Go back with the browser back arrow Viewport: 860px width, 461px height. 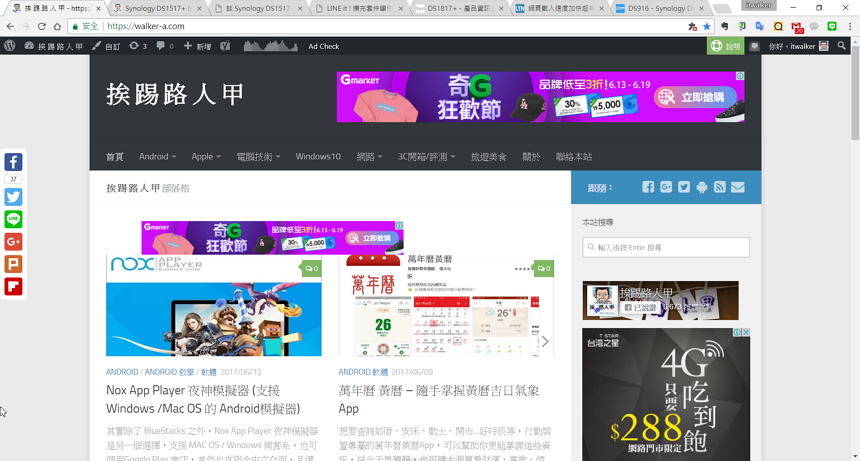point(10,26)
